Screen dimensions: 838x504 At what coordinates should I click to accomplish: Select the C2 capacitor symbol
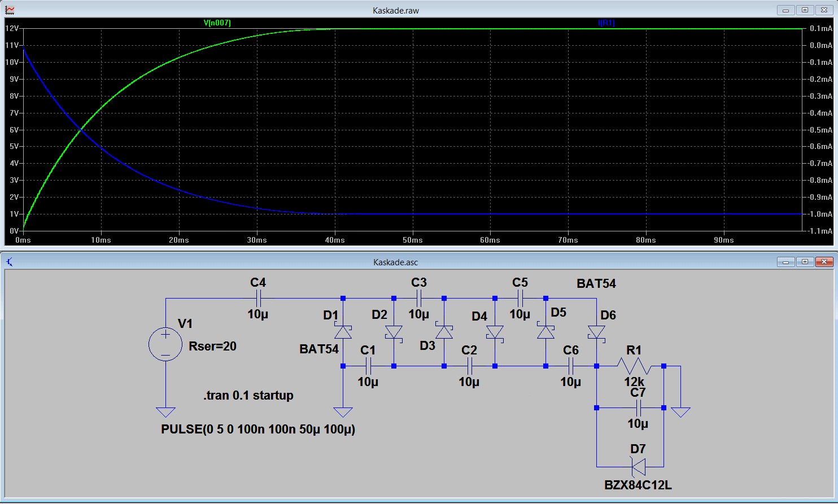(x=469, y=366)
